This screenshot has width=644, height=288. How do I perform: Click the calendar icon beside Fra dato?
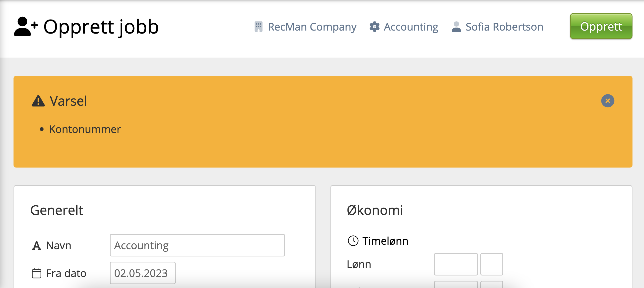37,273
